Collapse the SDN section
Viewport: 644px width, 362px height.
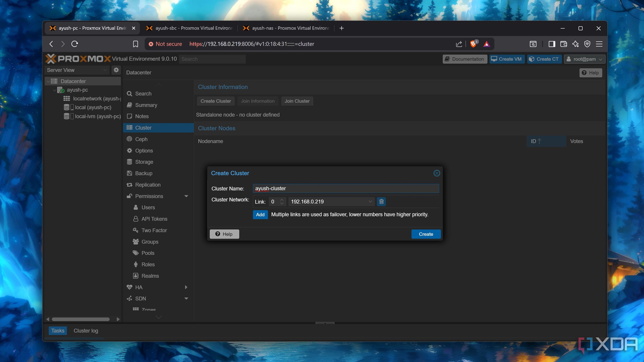click(x=186, y=298)
